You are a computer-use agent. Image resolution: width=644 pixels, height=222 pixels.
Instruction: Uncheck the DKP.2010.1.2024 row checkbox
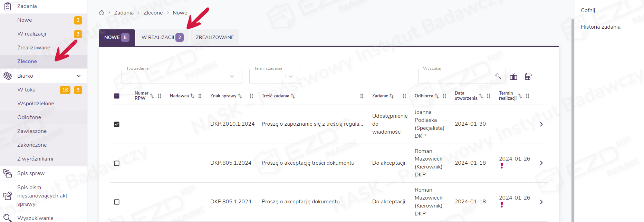coord(117,124)
